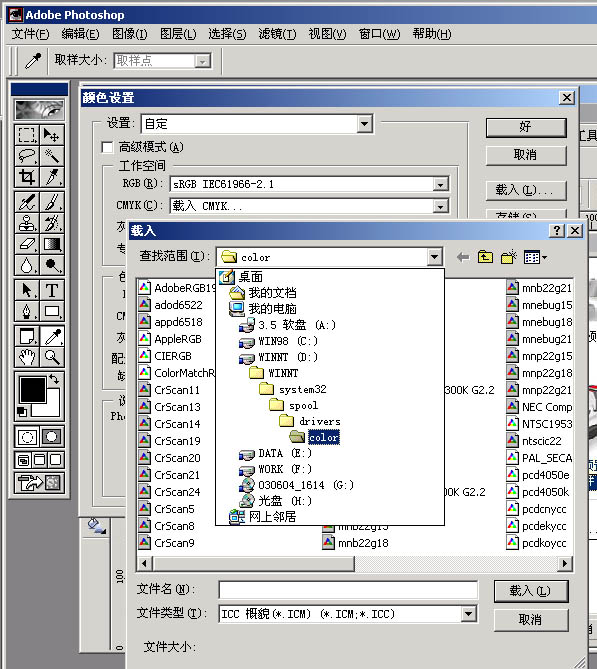
Task: Click the black foreground color swatch
Action: 32,389
